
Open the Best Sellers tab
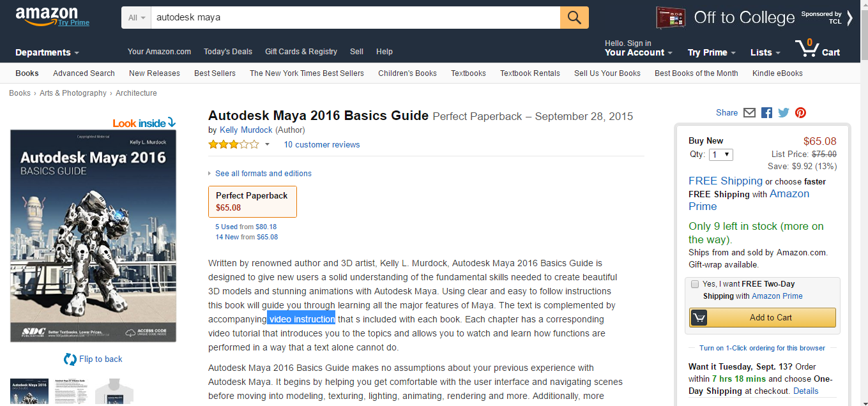click(215, 73)
